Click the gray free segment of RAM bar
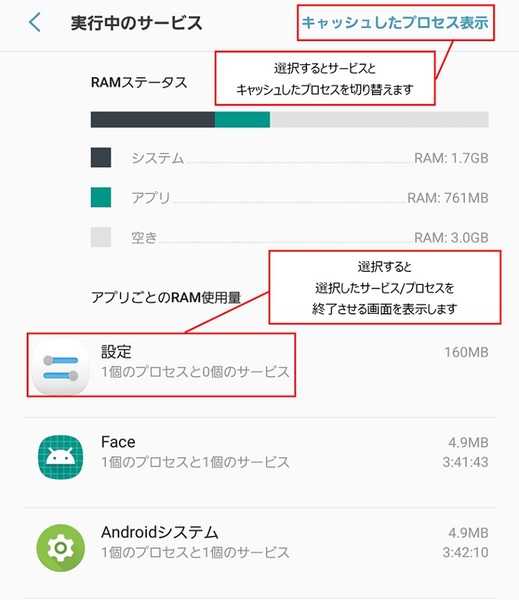Screen dimensions: 519x600 click(x=379, y=119)
